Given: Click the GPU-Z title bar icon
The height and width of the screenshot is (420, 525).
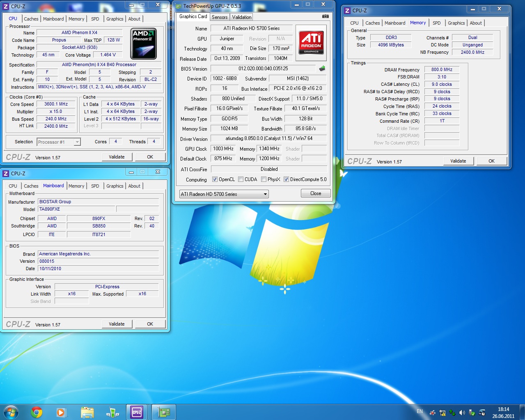Looking at the screenshot, I should 178,6.
